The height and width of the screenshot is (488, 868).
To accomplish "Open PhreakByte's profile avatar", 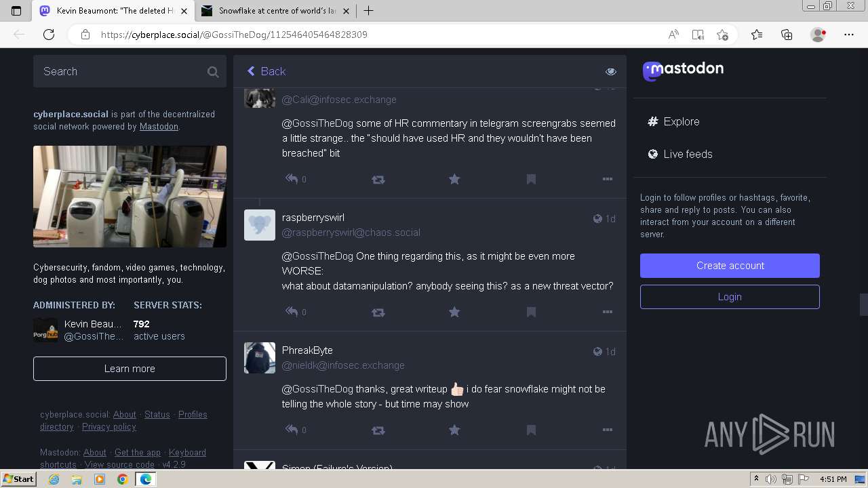I will point(260,358).
